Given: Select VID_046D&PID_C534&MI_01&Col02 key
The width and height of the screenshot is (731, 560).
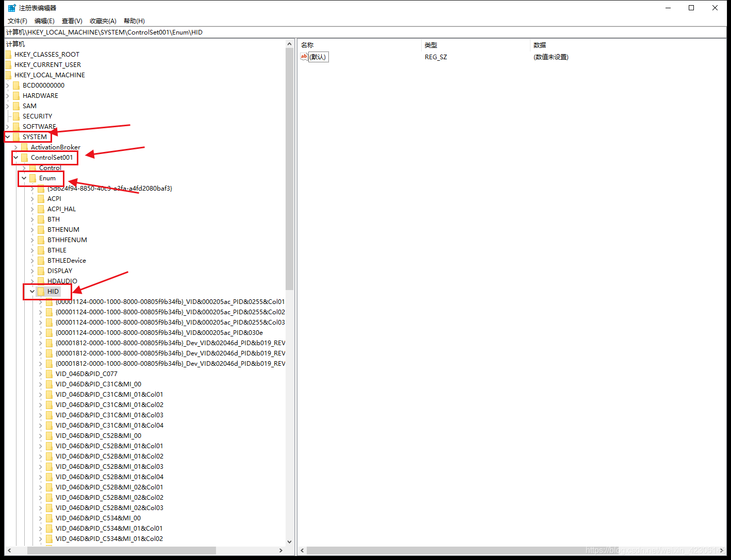Looking at the screenshot, I should pyautogui.click(x=109, y=538).
